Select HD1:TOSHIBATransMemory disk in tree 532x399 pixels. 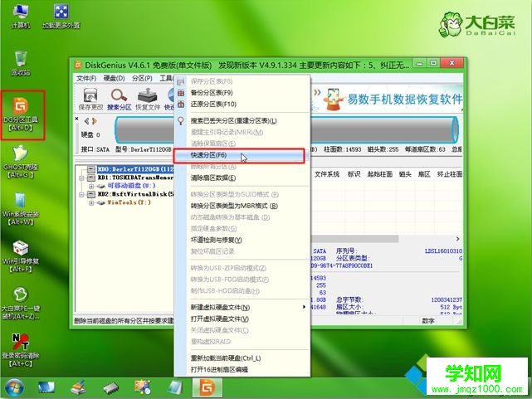coord(135,178)
